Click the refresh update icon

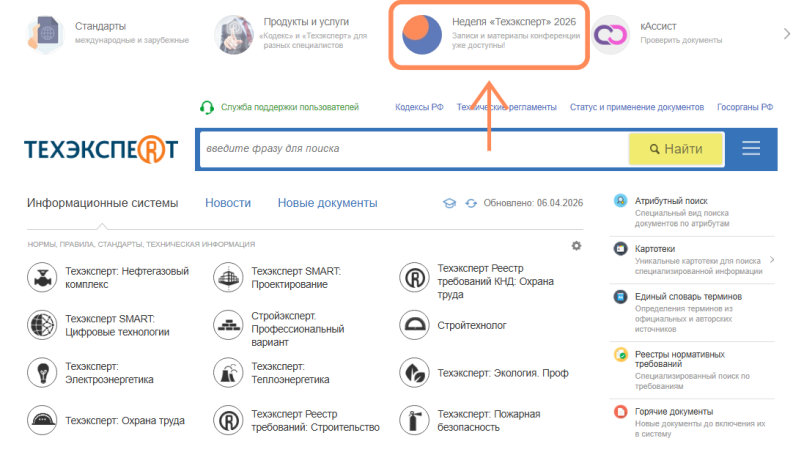(x=471, y=203)
